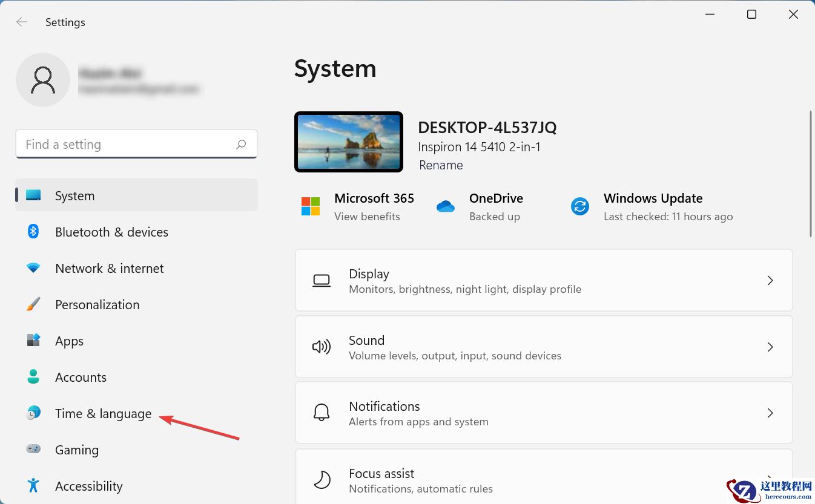The width and height of the screenshot is (815, 504).
Task: Click the Rename link
Action: click(441, 165)
